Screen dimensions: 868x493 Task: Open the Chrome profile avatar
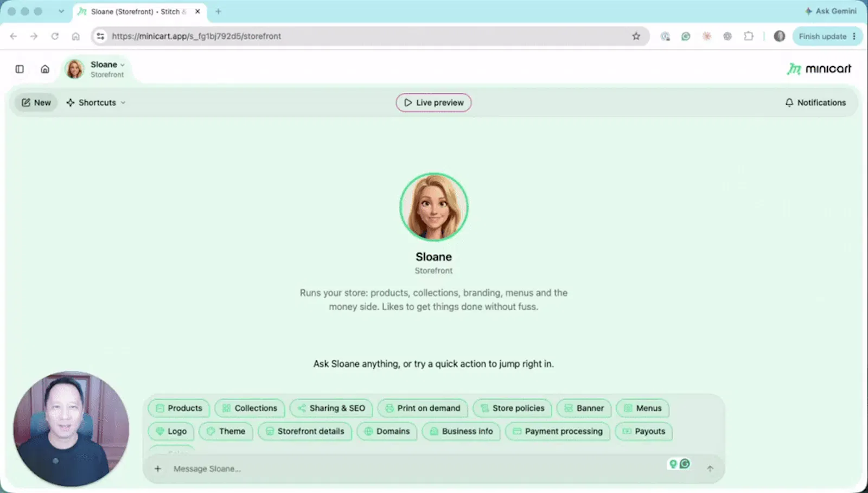click(x=780, y=36)
